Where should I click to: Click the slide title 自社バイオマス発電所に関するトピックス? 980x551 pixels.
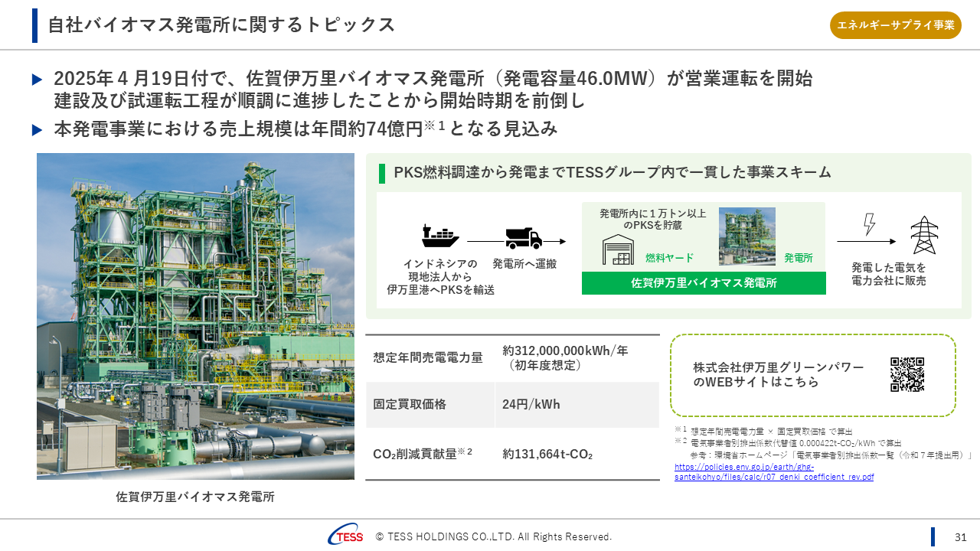[221, 25]
